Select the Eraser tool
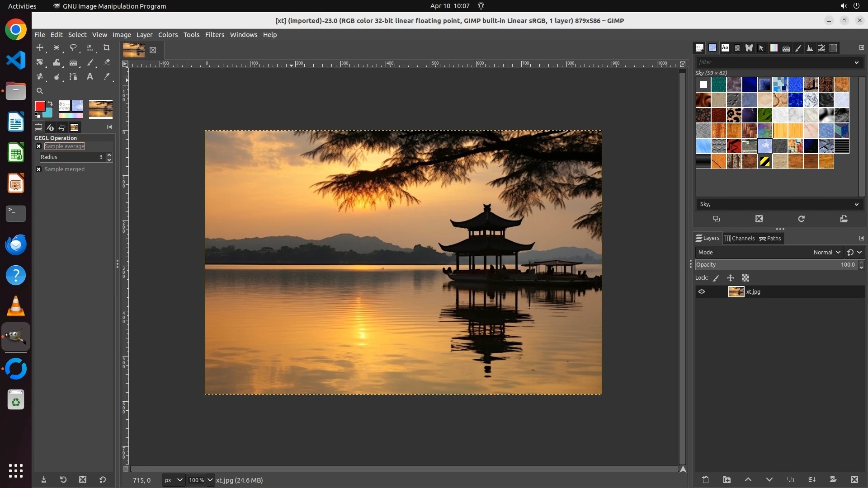This screenshot has width=868, height=488. tap(107, 62)
